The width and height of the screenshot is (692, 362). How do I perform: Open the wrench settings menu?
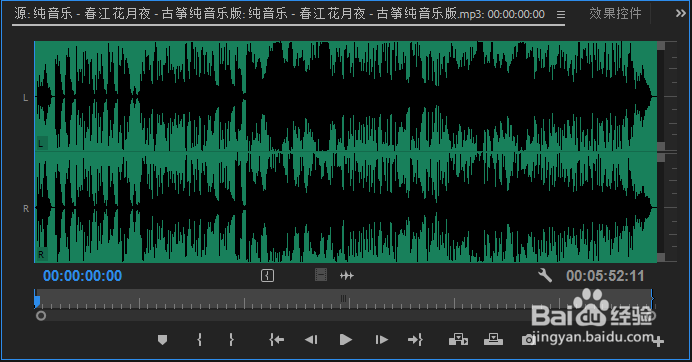(x=545, y=275)
